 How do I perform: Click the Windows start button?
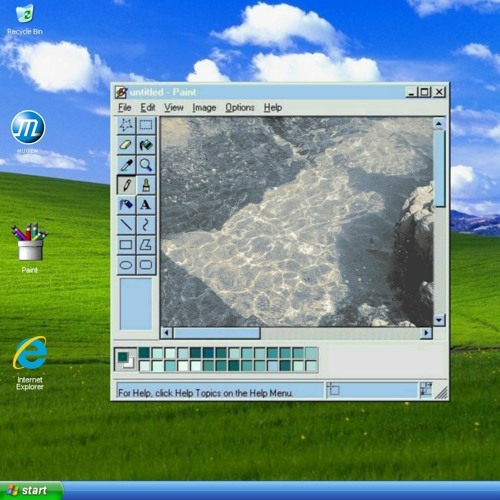pos(31,490)
